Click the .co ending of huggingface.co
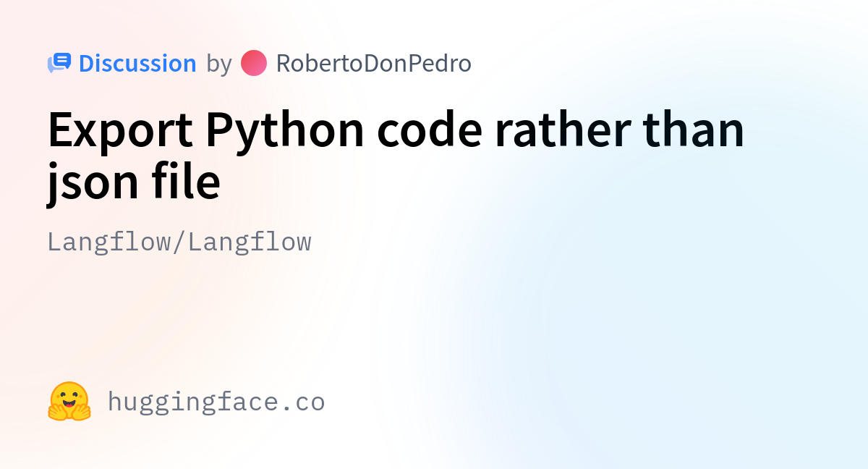This screenshot has height=469, width=868. 305,402
